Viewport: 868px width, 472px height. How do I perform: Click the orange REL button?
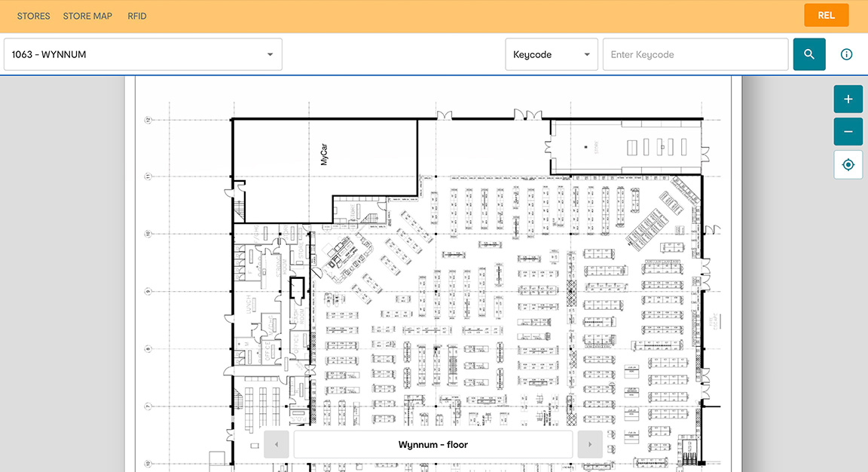pos(826,15)
